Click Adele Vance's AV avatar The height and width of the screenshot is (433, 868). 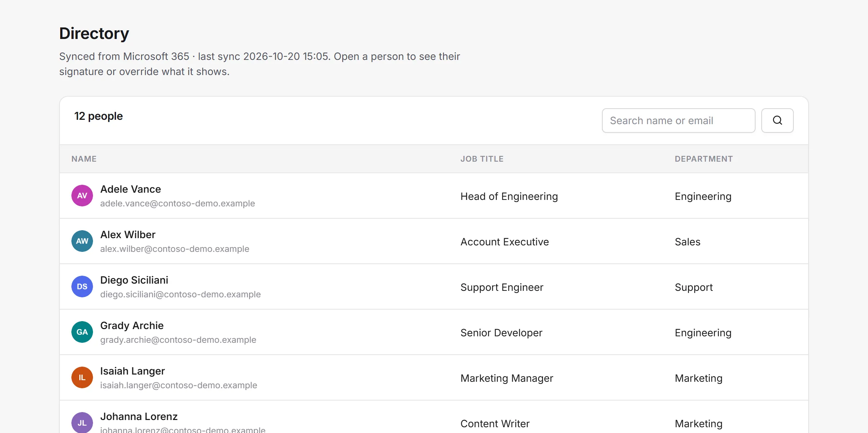[82, 196]
